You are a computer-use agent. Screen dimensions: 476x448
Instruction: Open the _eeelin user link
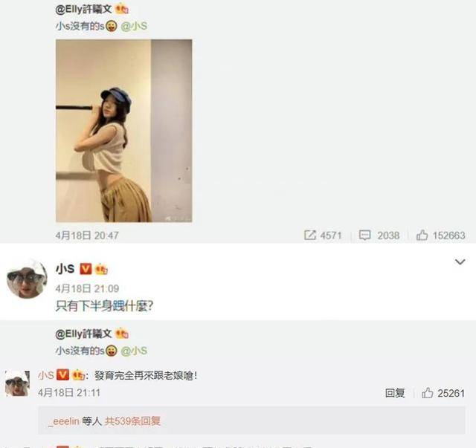[64, 421]
